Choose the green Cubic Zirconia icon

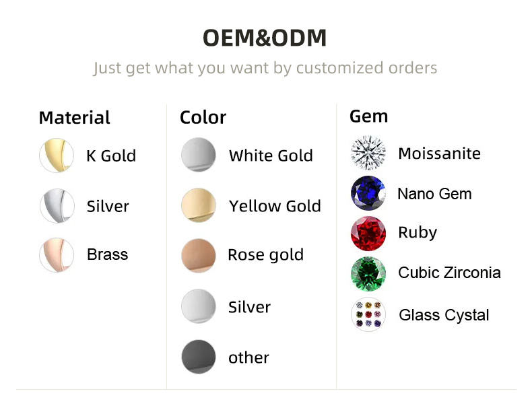coord(368,273)
